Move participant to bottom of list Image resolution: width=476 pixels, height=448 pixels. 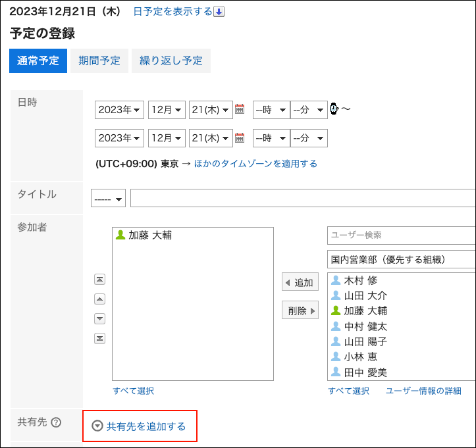(x=99, y=338)
